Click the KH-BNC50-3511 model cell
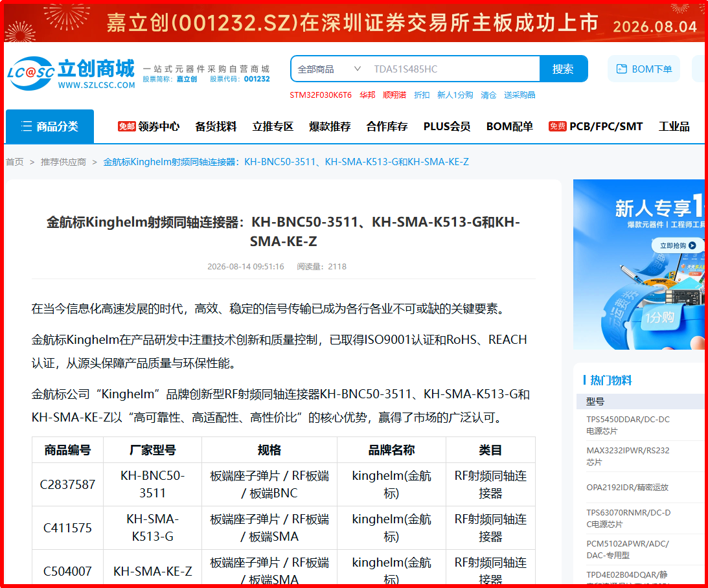This screenshot has width=708, height=588. pyautogui.click(x=153, y=484)
